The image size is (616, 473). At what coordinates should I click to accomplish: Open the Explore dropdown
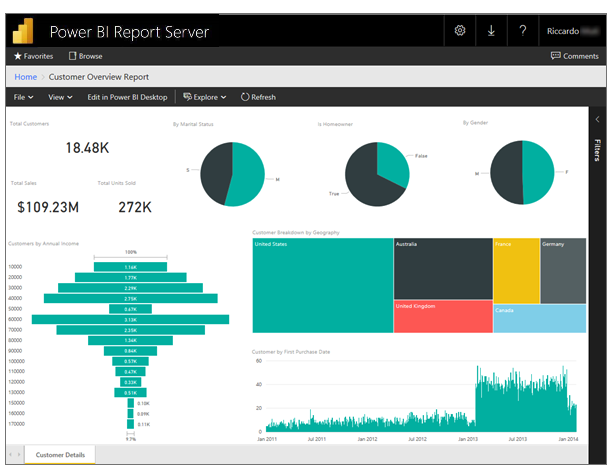pos(203,97)
